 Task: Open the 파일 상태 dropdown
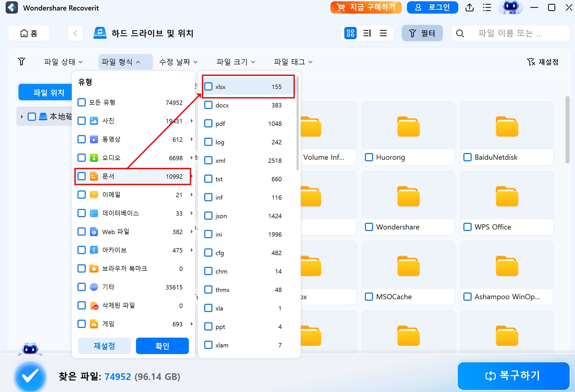coord(63,62)
